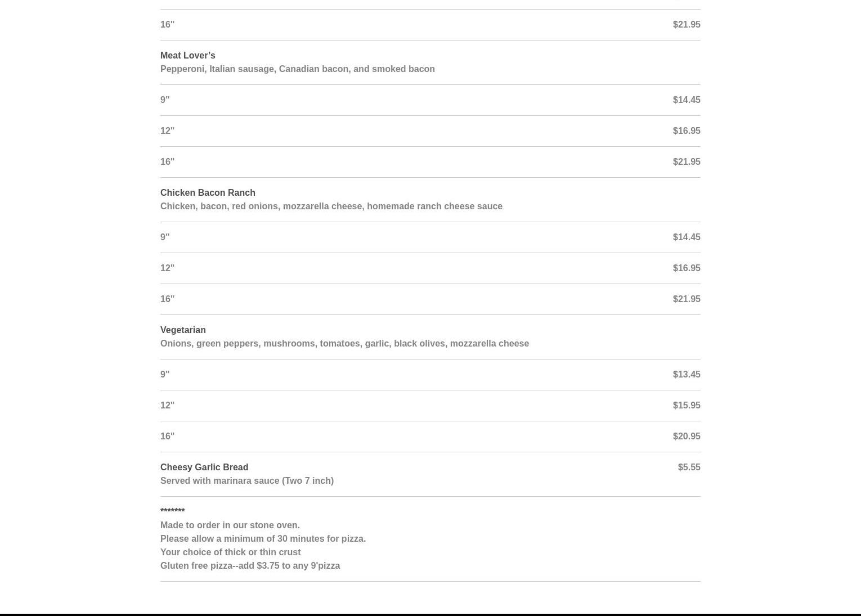Click the Chicken Bacon Ranch 9" price
The height and width of the screenshot is (616, 861).
[686, 237]
